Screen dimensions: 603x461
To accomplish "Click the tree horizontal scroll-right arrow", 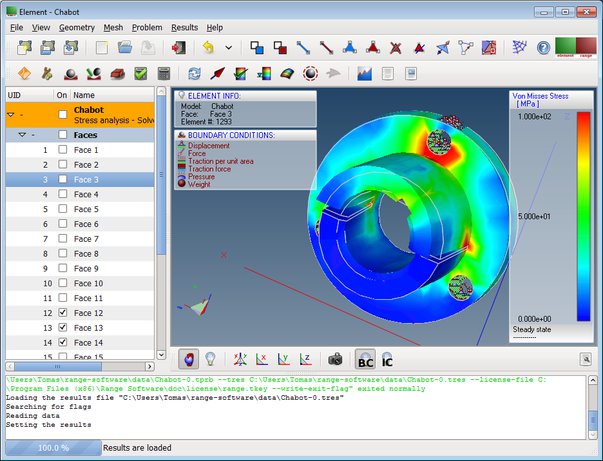I will (150, 366).
